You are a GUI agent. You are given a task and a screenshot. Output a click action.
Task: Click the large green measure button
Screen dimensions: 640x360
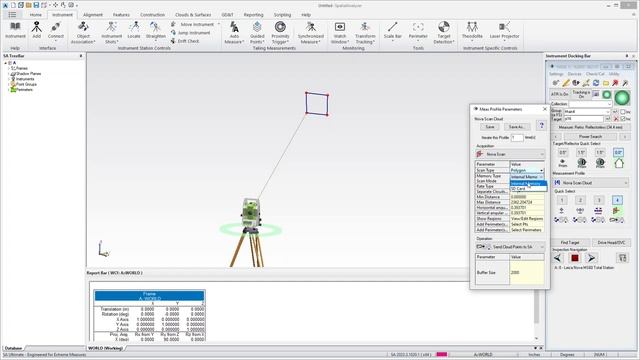pos(622,98)
